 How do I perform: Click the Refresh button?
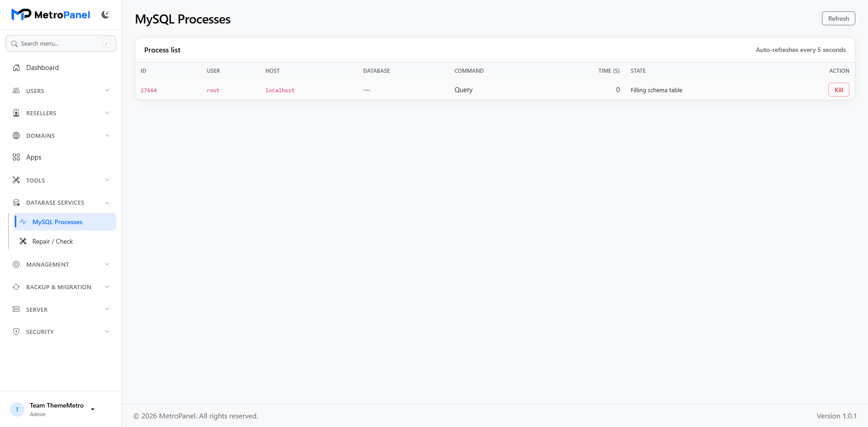coord(838,19)
